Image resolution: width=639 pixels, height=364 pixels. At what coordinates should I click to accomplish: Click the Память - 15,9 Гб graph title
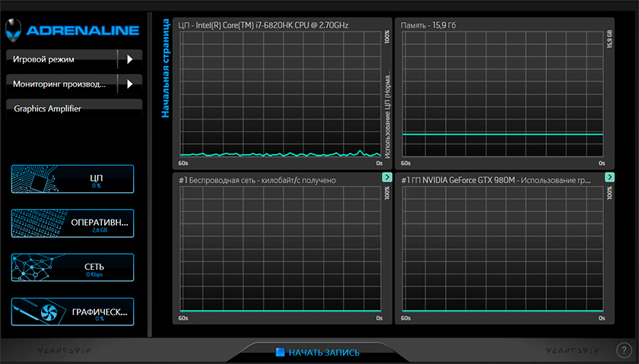(428, 25)
